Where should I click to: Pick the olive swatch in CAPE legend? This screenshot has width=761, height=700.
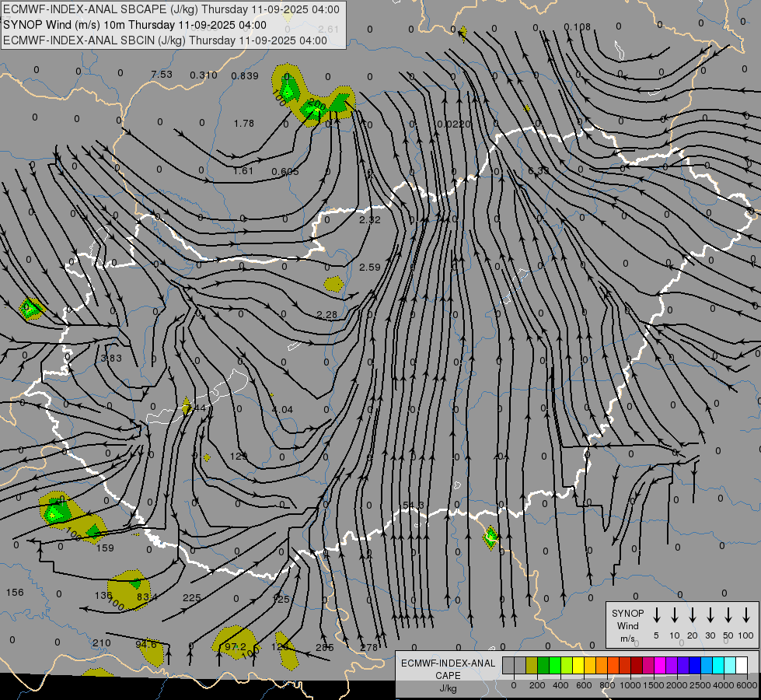(532, 665)
